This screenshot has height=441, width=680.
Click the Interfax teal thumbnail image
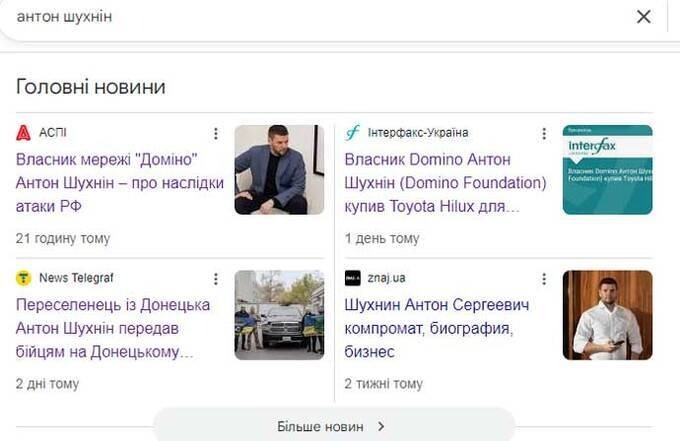pyautogui.click(x=607, y=169)
